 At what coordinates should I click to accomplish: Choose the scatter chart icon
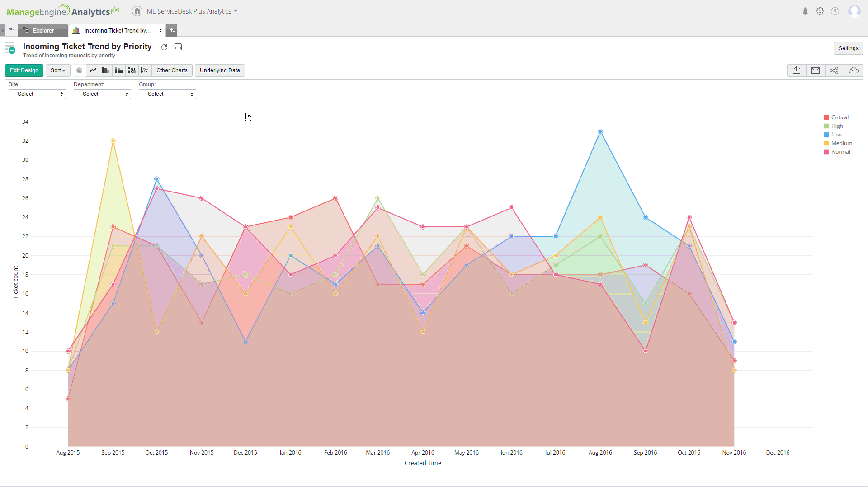tap(145, 70)
